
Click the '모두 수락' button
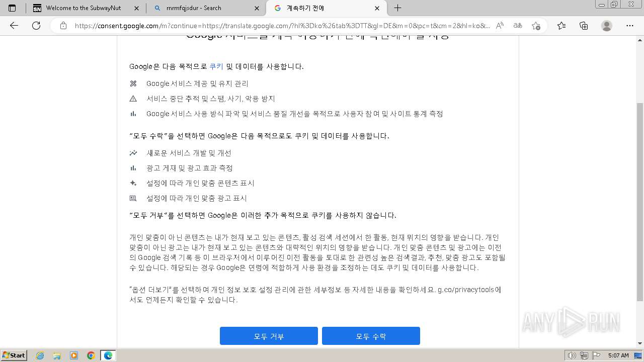pyautogui.click(x=371, y=336)
